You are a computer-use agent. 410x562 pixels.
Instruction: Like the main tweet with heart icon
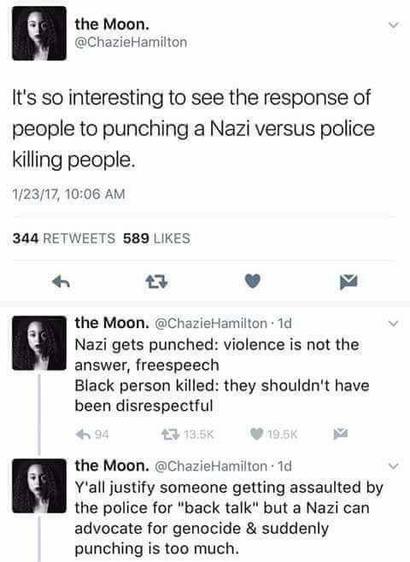[253, 281]
